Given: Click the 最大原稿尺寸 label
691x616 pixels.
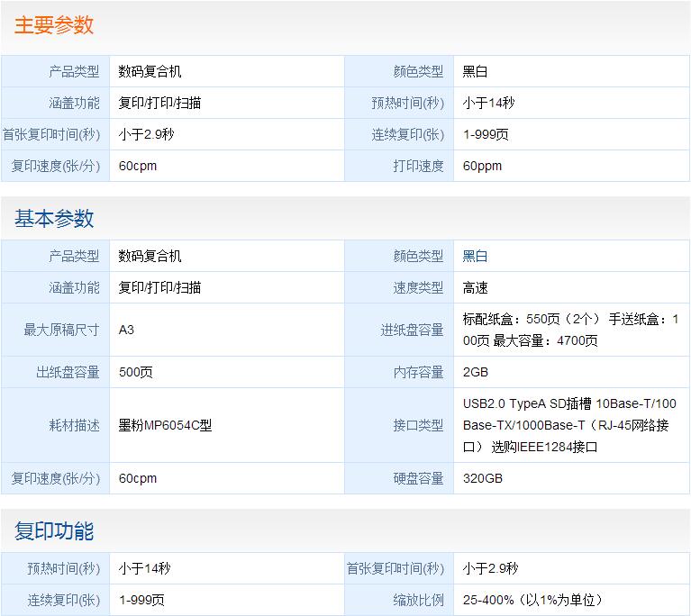Looking at the screenshot, I should [61, 330].
